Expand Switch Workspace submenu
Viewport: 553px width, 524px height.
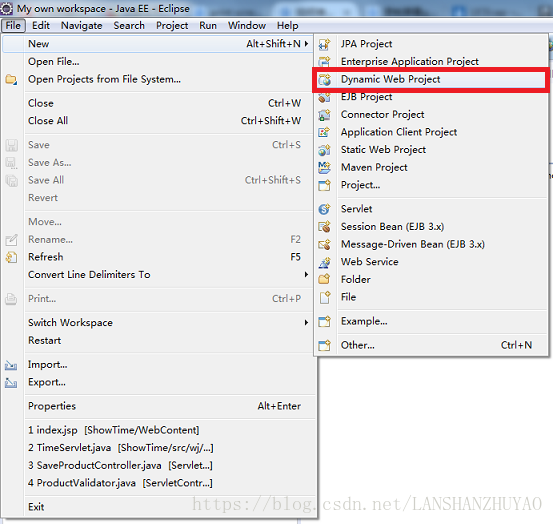click(x=306, y=322)
